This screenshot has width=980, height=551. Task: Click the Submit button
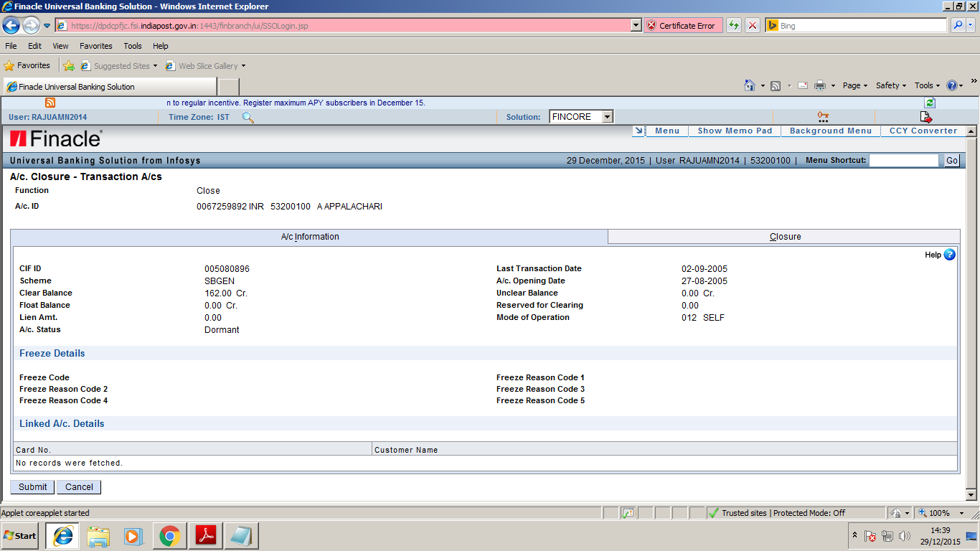point(32,486)
